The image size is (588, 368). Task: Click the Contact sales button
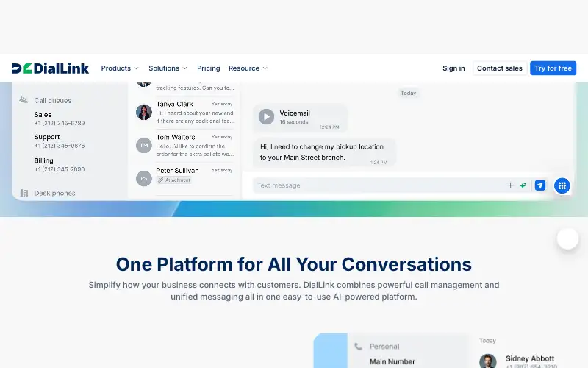pyautogui.click(x=500, y=68)
